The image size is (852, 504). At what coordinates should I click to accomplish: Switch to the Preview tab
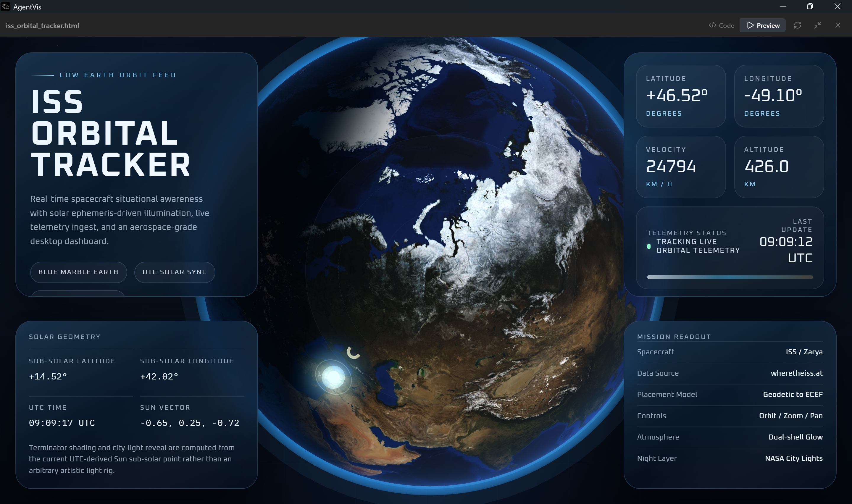click(x=763, y=25)
